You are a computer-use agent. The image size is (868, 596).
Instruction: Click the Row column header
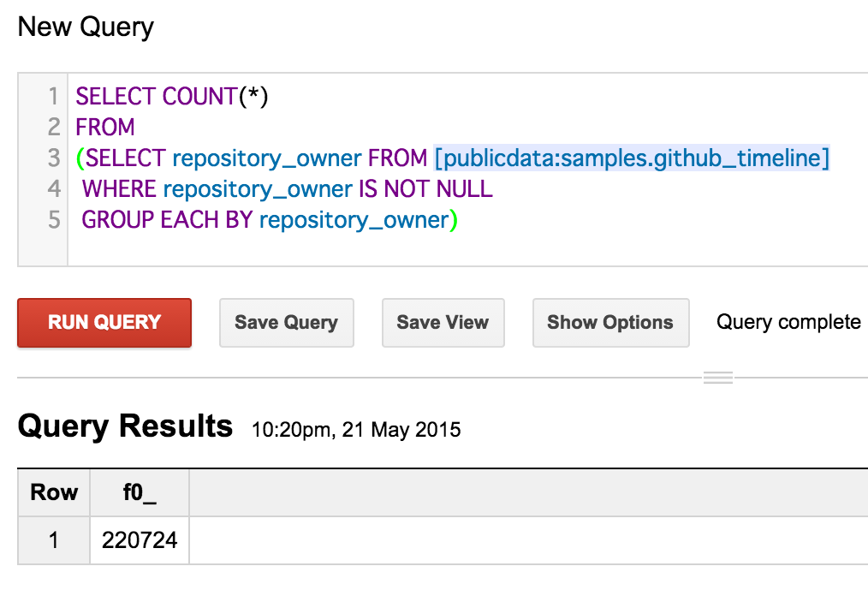53,492
